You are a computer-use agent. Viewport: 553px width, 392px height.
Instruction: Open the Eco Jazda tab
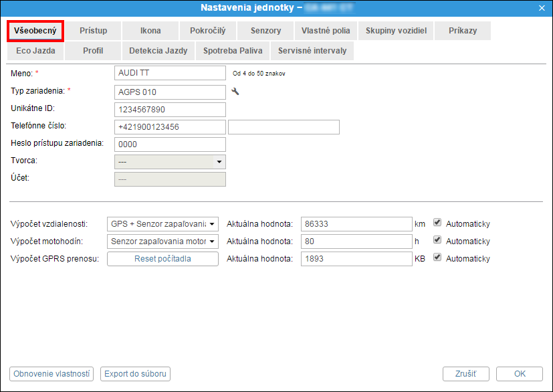pyautogui.click(x=35, y=51)
